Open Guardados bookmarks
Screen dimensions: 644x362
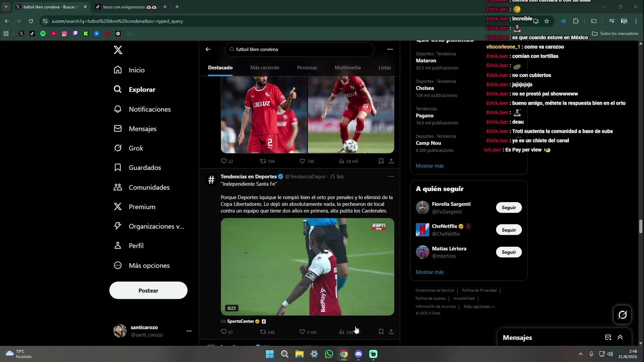coord(137,167)
